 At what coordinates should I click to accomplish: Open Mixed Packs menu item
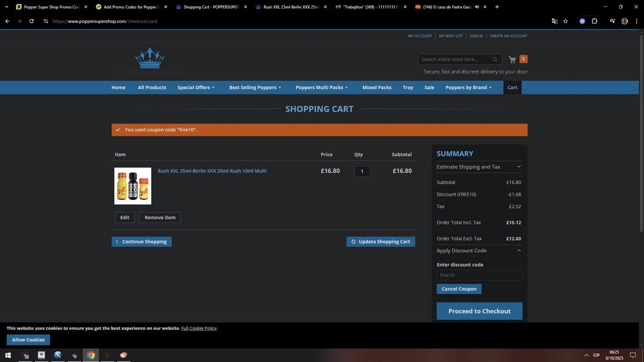[x=377, y=87]
